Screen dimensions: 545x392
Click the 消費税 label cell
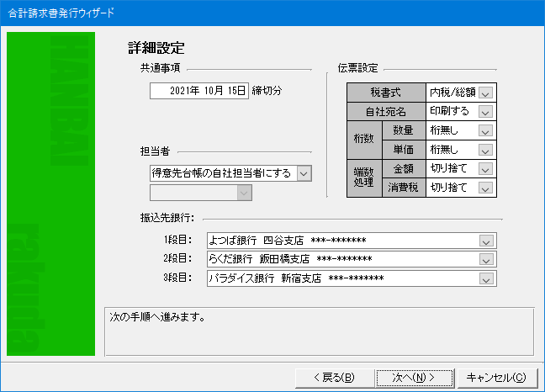point(404,188)
